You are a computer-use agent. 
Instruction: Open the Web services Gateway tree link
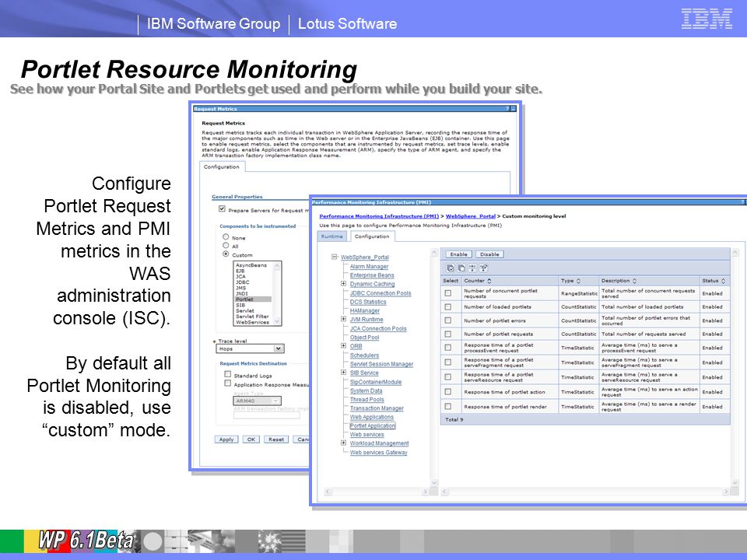point(379,453)
